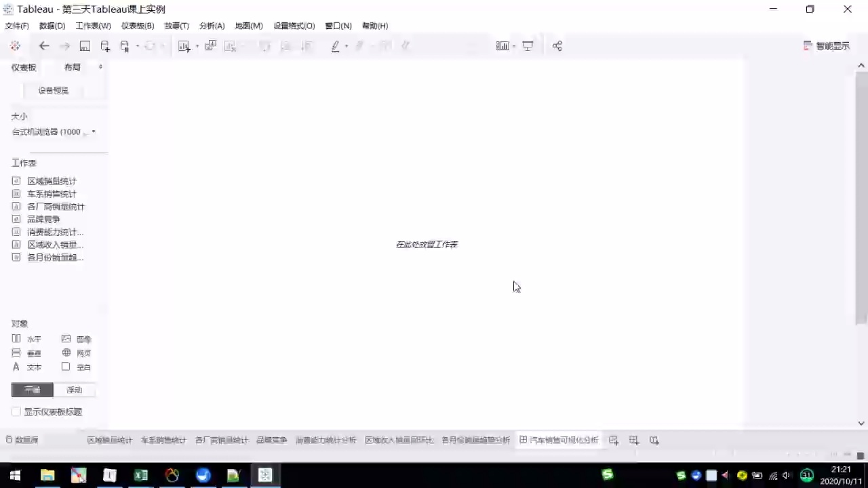Select the 网页 (web page) object icon

66,353
